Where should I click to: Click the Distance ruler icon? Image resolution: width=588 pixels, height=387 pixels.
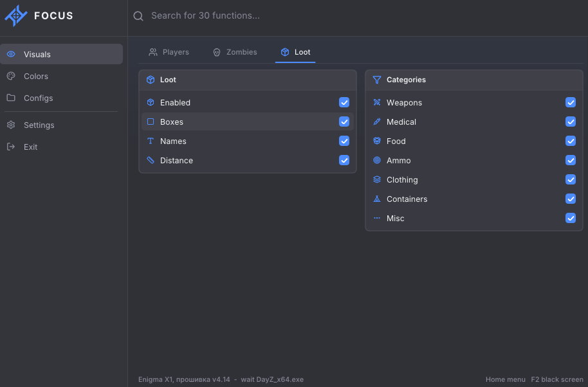[151, 160]
